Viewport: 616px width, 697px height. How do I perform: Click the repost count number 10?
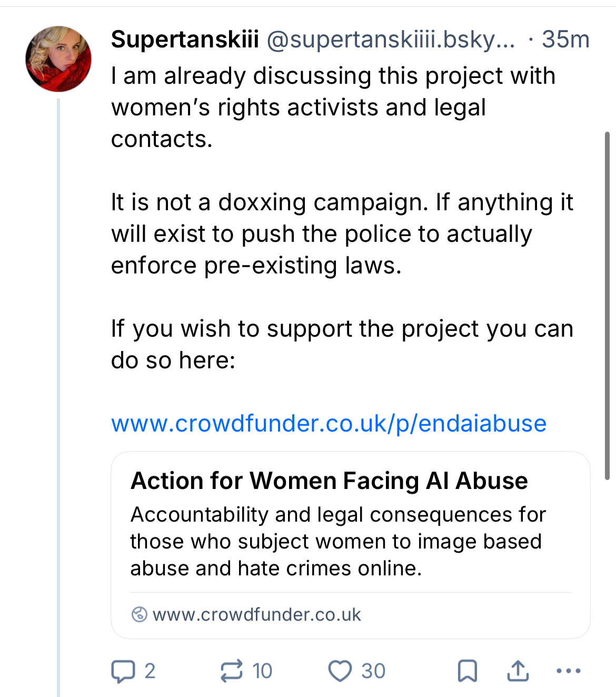click(262, 671)
